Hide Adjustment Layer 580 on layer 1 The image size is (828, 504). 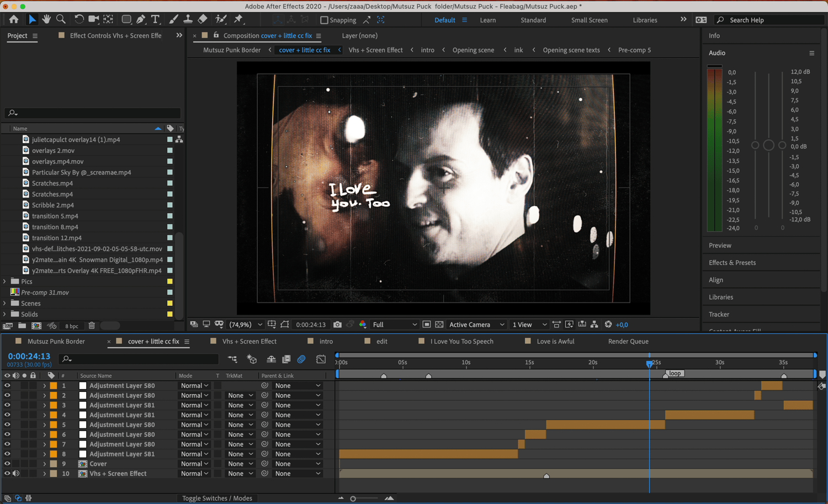(7, 386)
